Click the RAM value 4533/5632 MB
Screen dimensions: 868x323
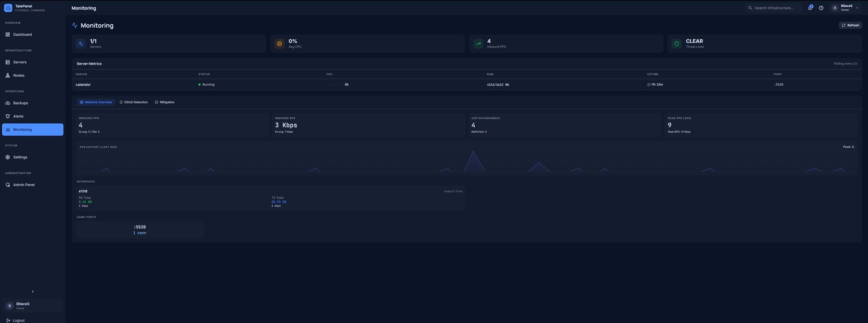[498, 84]
